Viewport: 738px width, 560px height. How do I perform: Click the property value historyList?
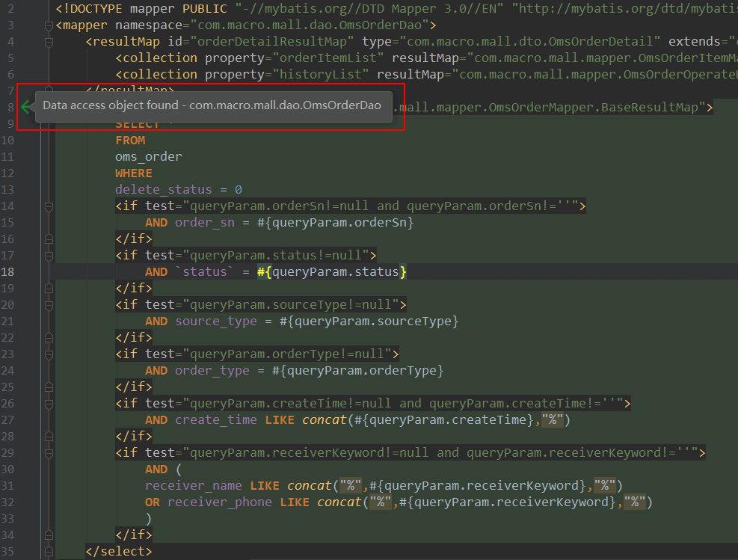coord(321,74)
